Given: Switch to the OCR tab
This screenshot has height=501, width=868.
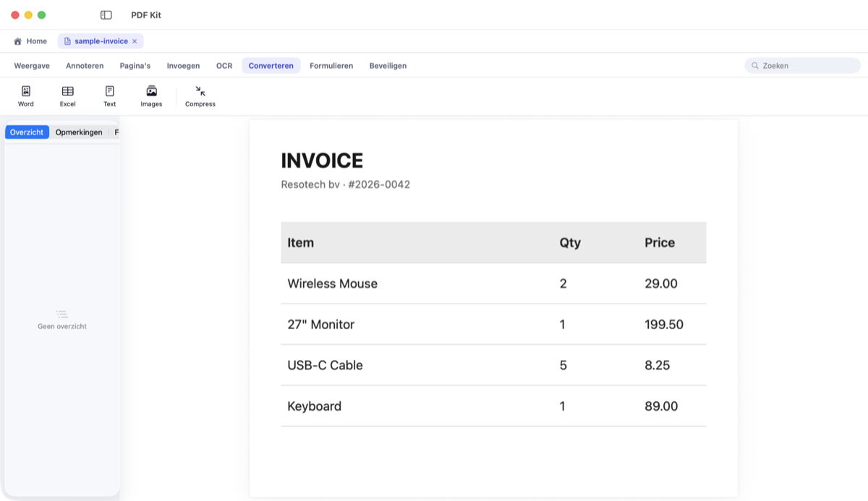Looking at the screenshot, I should click(x=224, y=66).
